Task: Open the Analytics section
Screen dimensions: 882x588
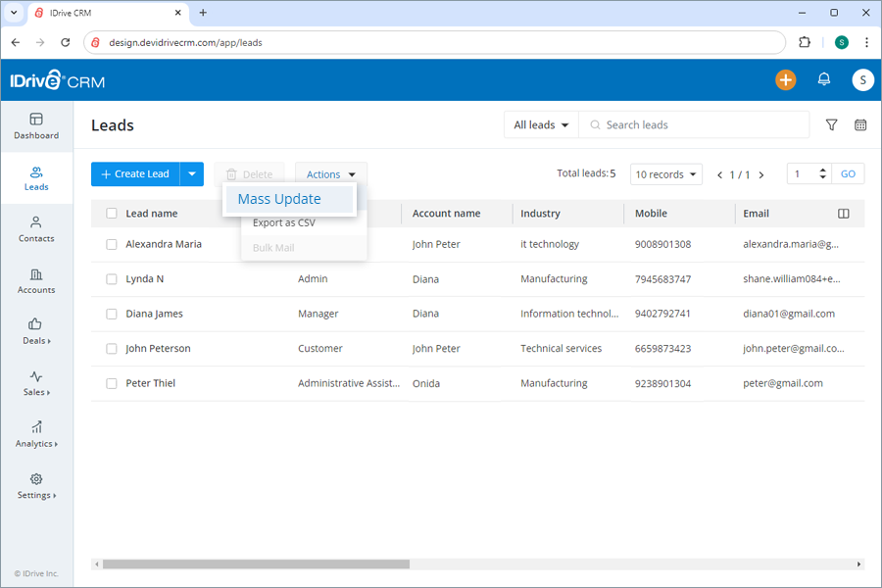Action: tap(35, 436)
